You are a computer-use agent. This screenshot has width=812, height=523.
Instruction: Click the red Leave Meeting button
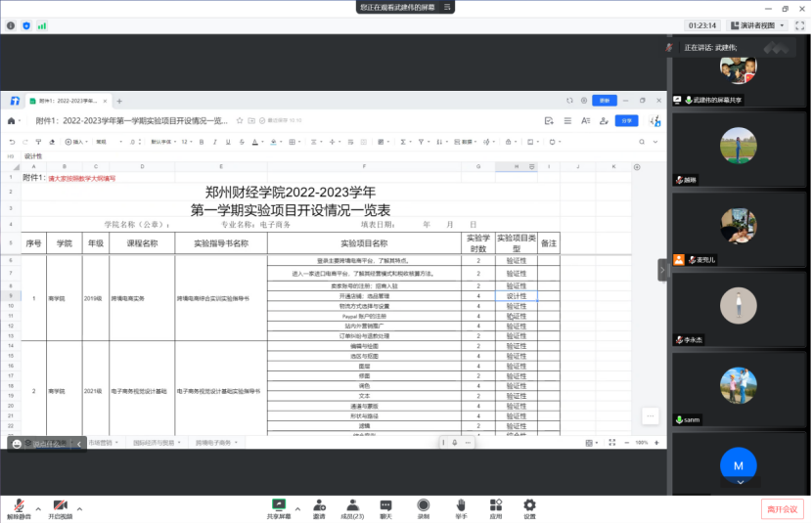782,509
